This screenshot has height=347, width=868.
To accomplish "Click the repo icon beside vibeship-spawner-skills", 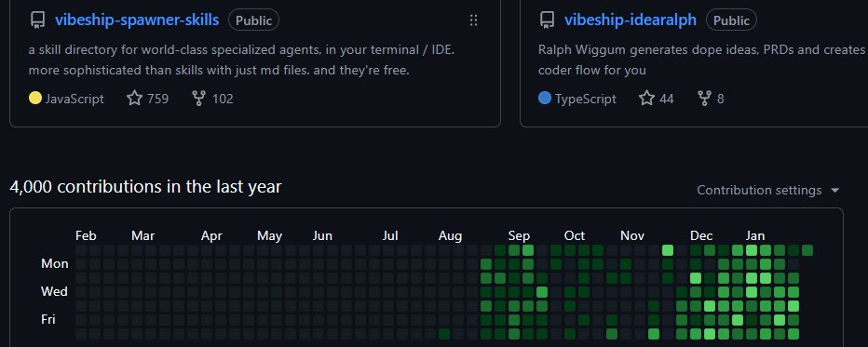I will [37, 20].
